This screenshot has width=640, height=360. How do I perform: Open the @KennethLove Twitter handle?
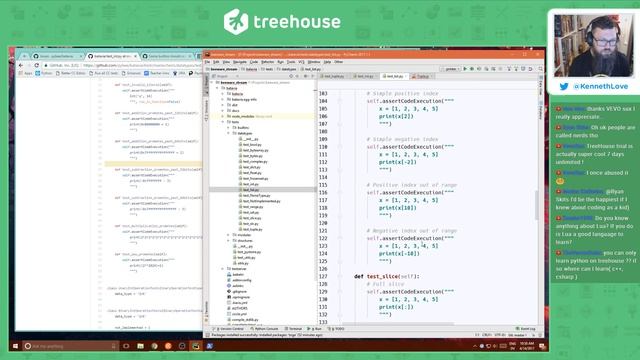601,86
